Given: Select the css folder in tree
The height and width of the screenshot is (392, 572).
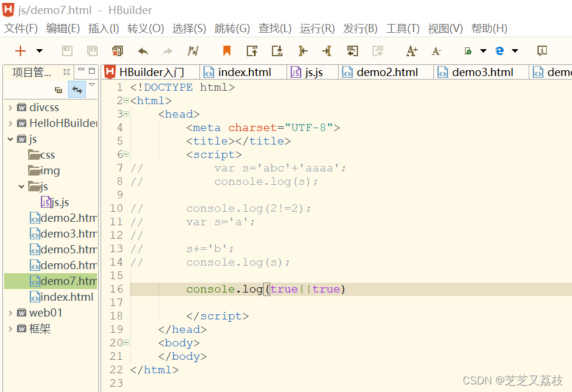Looking at the screenshot, I should [x=42, y=155].
